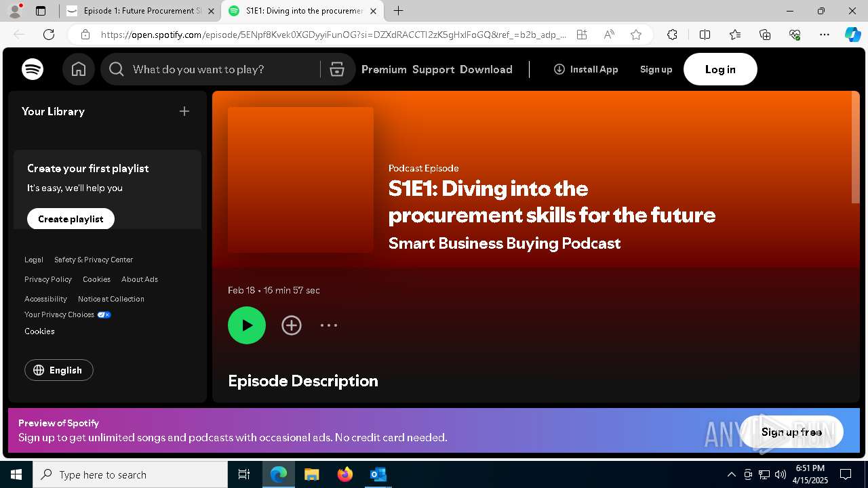Enable Read aloud icon
This screenshot has width=868, height=488.
609,35
